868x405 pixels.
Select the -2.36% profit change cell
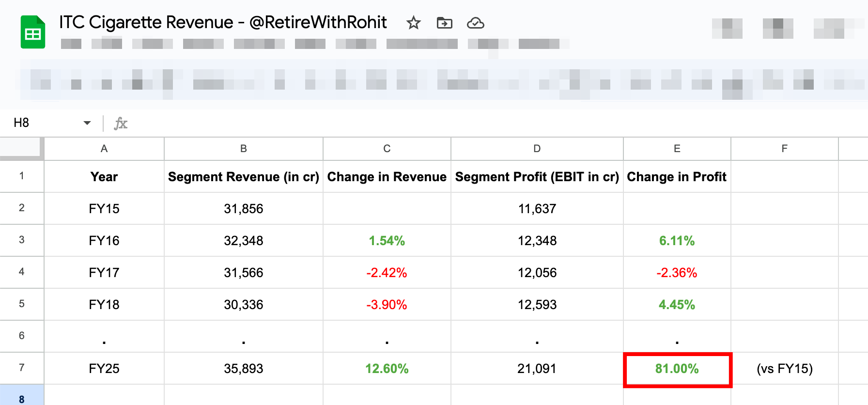coord(677,273)
